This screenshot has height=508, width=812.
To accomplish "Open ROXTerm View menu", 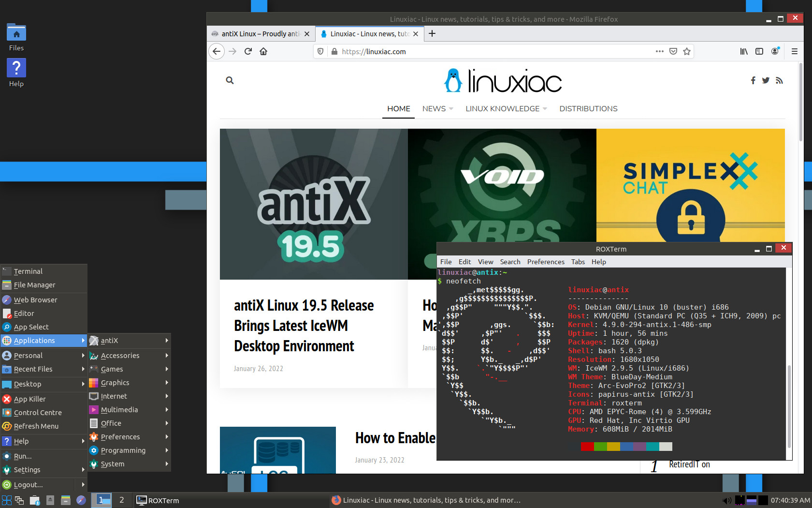I will coord(485,262).
